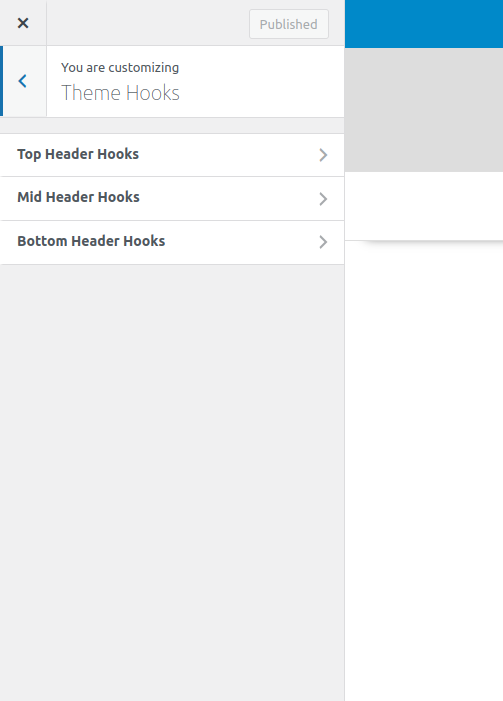503x701 pixels.
Task: Click the blue top bar in site preview
Action: [x=424, y=24]
